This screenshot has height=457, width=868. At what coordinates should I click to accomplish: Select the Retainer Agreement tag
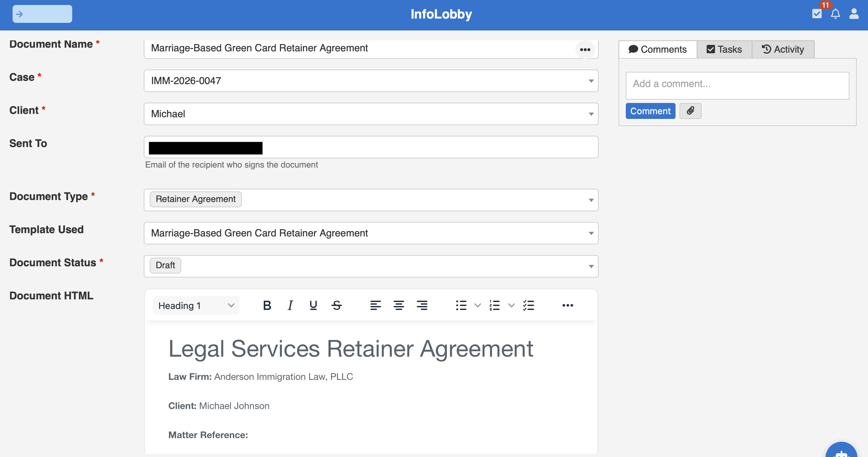[195, 199]
